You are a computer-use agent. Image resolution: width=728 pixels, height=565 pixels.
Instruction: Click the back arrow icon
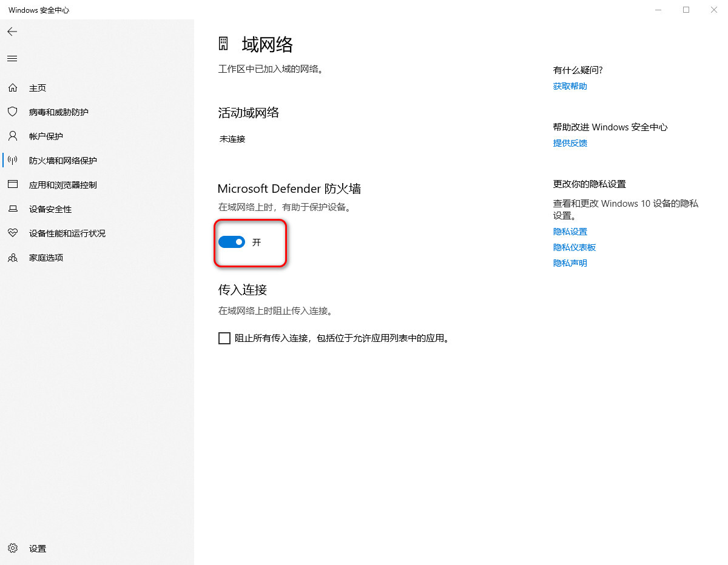pos(12,32)
